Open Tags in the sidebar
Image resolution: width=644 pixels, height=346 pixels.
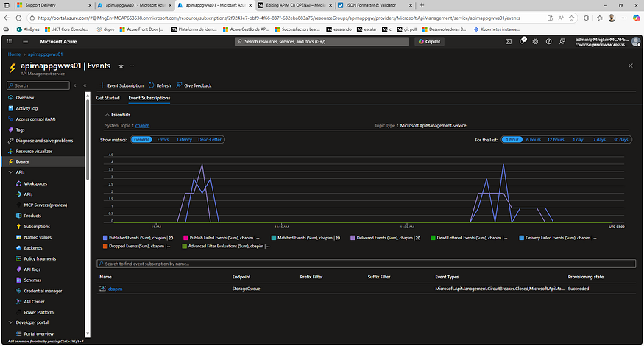tap(20, 130)
